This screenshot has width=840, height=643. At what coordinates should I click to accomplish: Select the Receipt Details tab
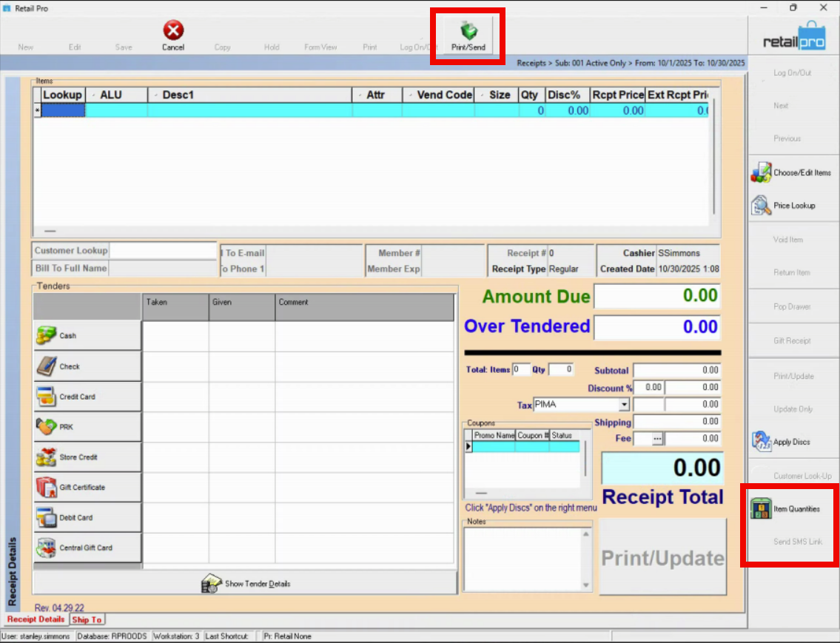pyautogui.click(x=35, y=619)
